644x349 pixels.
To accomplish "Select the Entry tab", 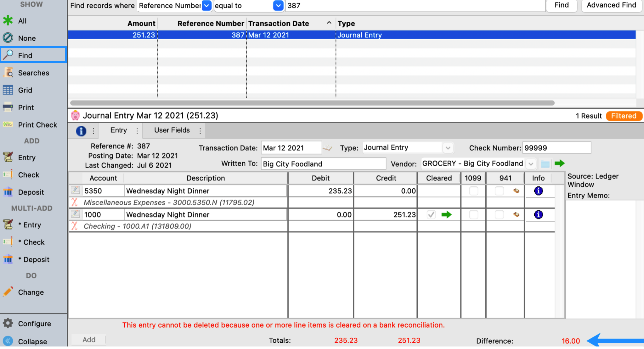I will coord(118,130).
